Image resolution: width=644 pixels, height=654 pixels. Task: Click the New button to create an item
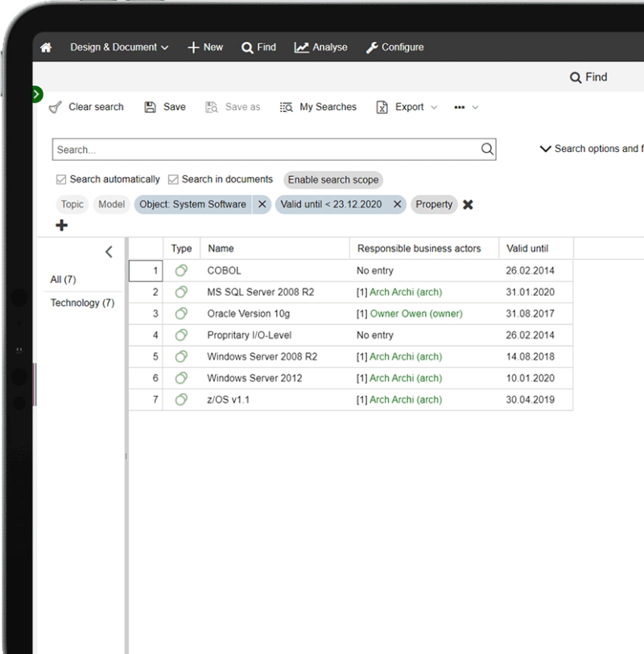[204, 47]
